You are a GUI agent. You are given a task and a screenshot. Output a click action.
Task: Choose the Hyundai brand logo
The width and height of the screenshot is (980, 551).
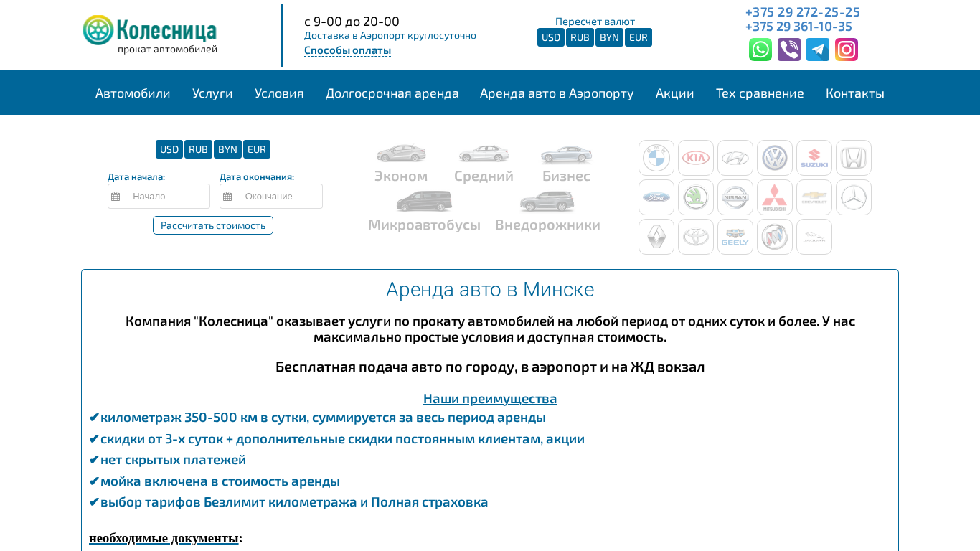[735, 158]
